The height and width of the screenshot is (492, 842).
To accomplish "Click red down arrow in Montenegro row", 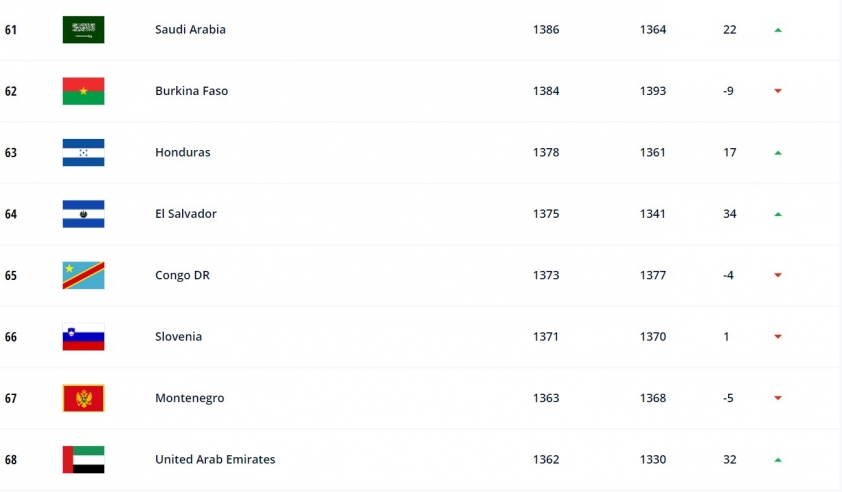I will click(x=778, y=398).
